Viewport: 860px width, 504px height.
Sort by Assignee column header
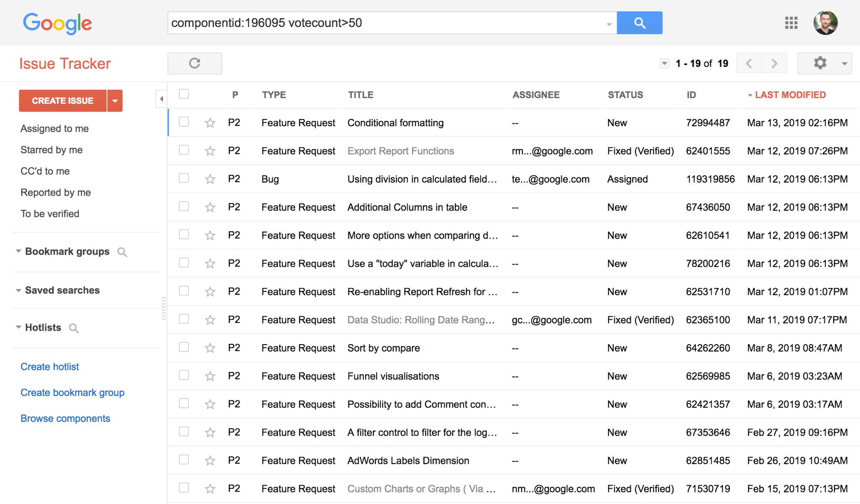pos(536,95)
